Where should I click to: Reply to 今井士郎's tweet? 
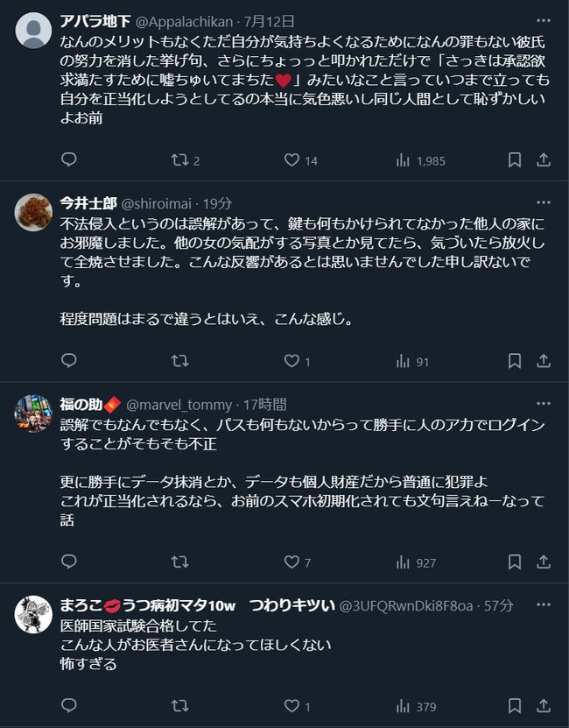tap(69, 360)
